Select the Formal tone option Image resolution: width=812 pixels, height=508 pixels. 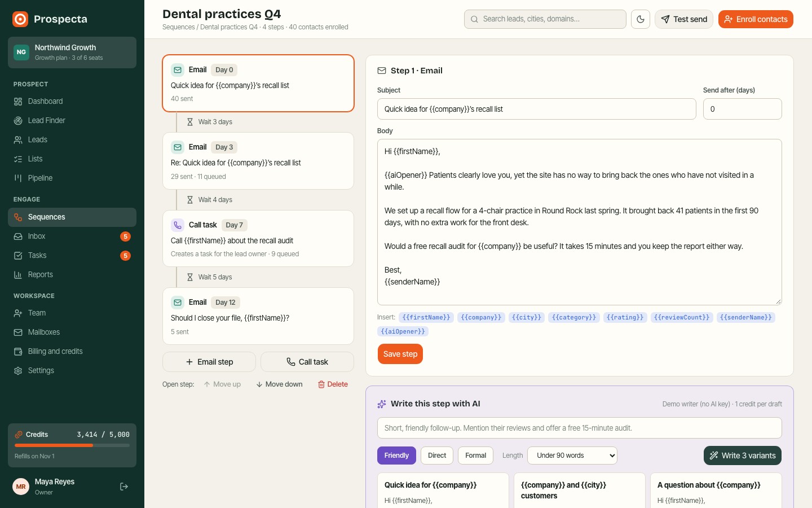(476, 456)
